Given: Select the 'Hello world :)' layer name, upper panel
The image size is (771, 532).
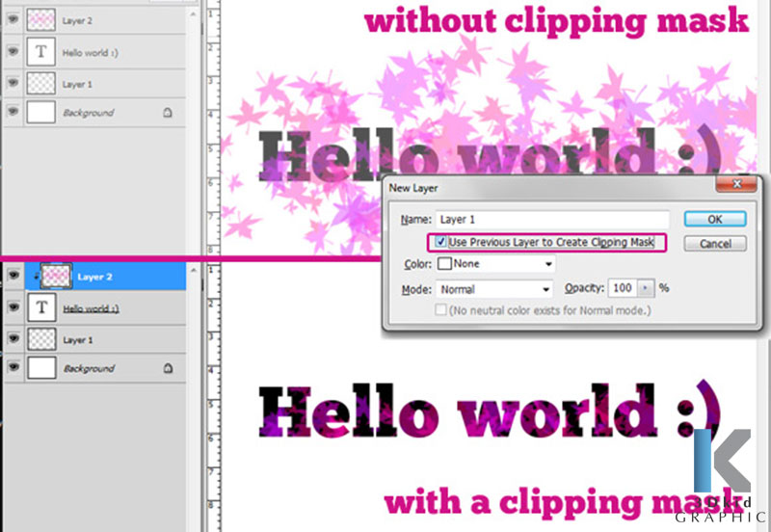Looking at the screenshot, I should coord(90,53).
